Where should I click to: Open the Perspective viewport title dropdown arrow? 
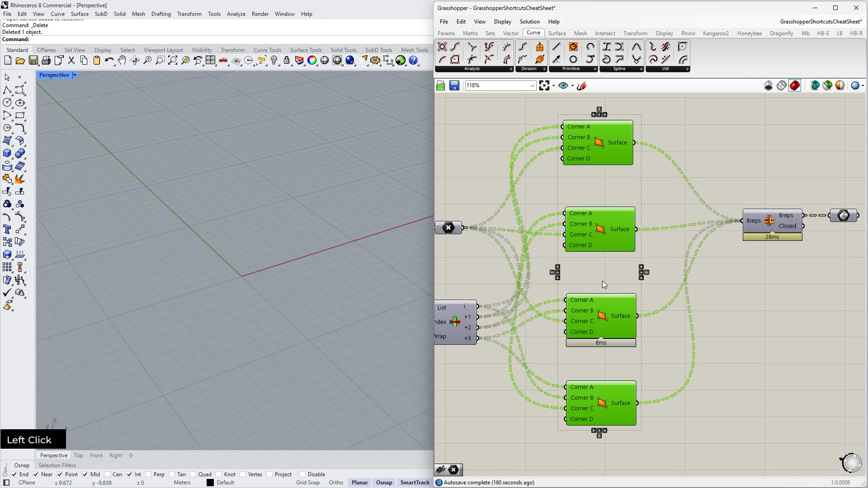pos(75,75)
